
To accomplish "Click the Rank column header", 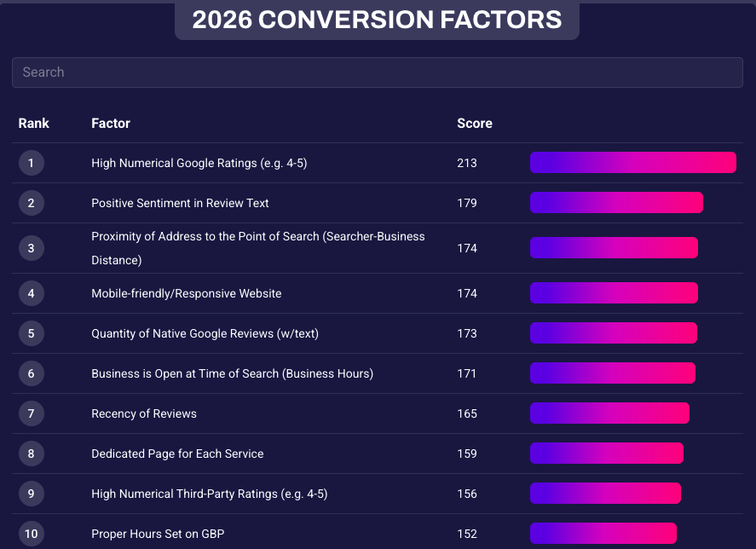I will point(34,124).
